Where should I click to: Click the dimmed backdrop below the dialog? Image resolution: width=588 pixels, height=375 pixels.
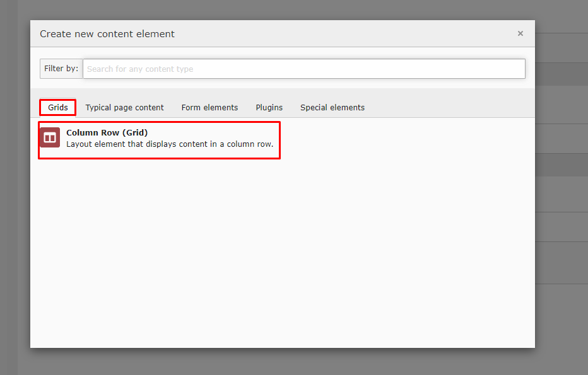[x=284, y=362]
